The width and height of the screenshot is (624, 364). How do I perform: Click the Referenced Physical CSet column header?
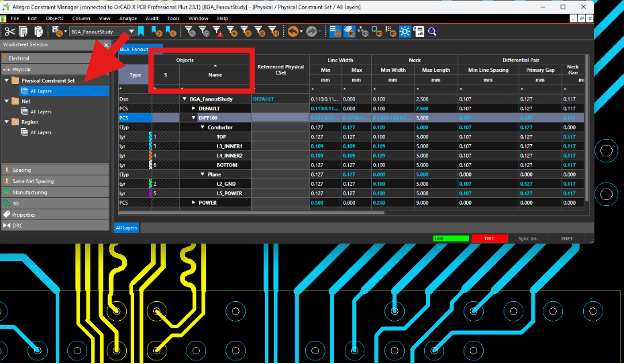(x=281, y=70)
